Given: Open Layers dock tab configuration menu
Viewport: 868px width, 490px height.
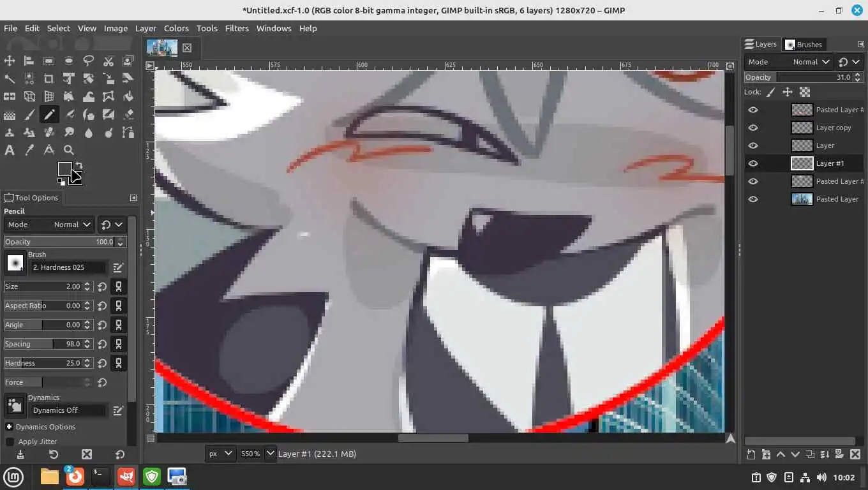Looking at the screenshot, I should (860, 44).
